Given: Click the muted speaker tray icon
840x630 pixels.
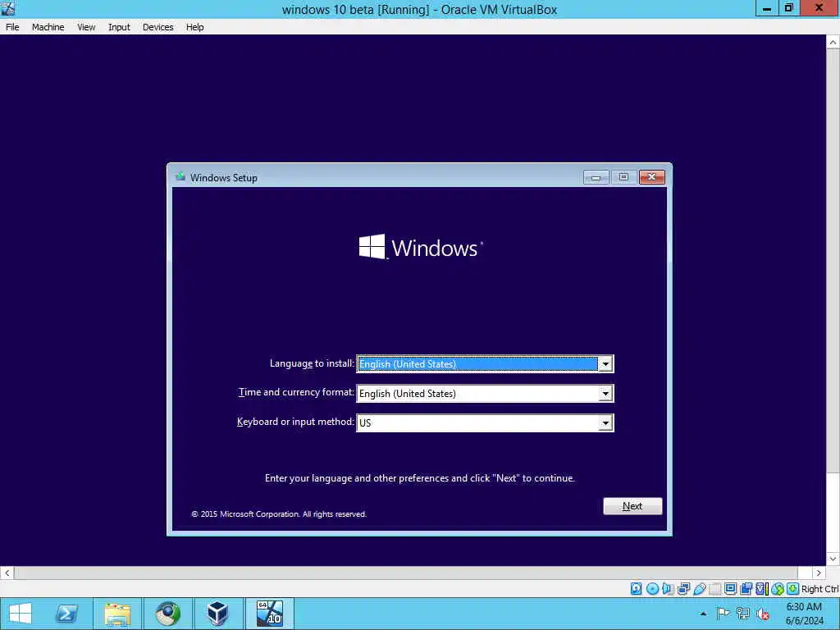Looking at the screenshot, I should click(763, 614).
